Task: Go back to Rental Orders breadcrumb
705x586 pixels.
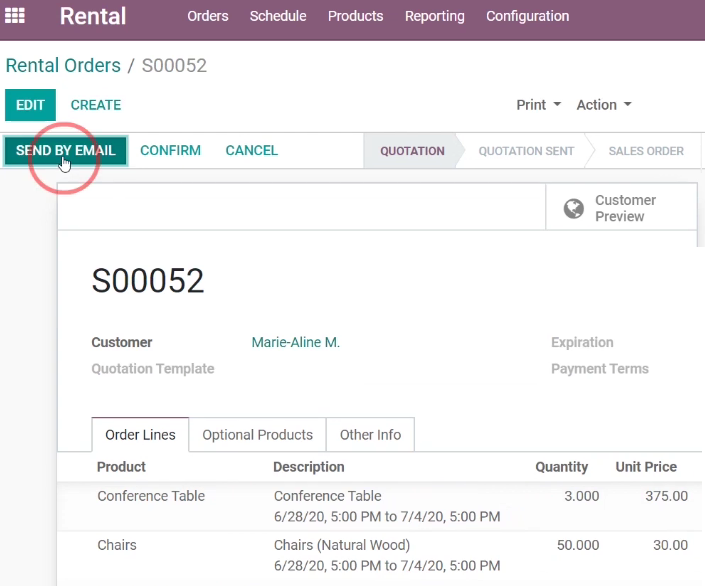Action: [63, 66]
